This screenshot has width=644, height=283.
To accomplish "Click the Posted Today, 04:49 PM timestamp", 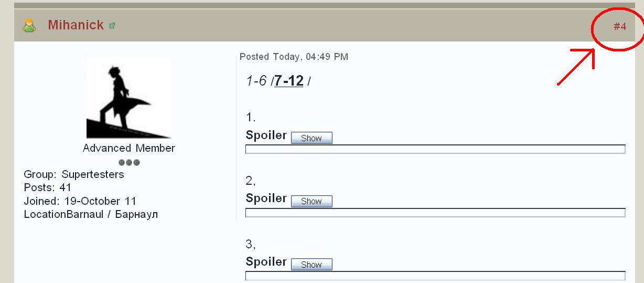I will (294, 57).
